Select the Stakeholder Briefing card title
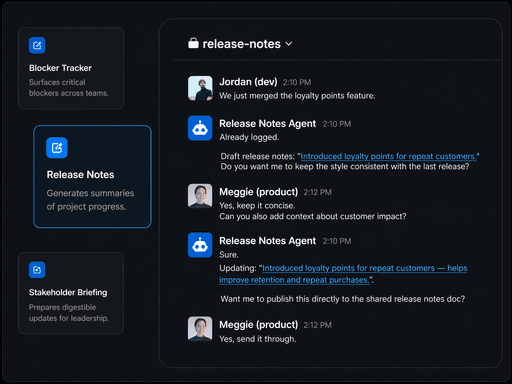The width and height of the screenshot is (512, 384). pos(68,292)
